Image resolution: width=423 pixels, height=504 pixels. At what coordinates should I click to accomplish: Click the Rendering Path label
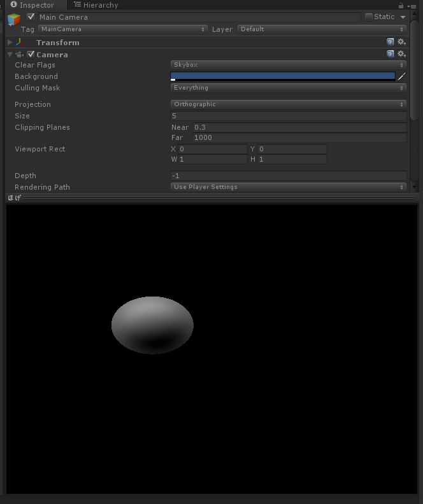42,187
